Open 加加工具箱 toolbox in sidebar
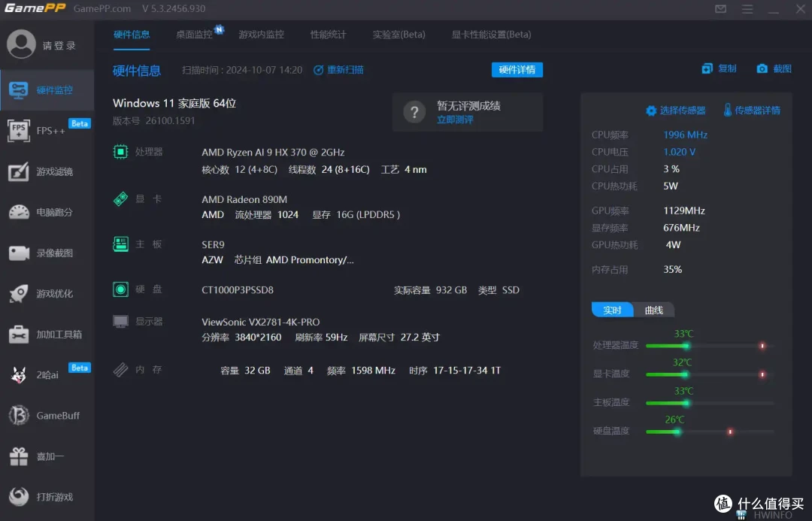812x521 pixels. point(47,335)
